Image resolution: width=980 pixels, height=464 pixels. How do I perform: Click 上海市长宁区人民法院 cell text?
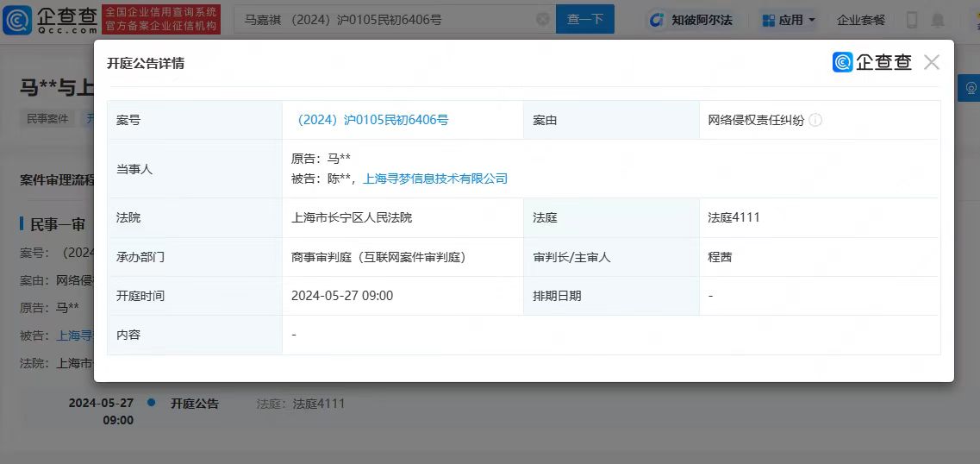pyautogui.click(x=352, y=217)
